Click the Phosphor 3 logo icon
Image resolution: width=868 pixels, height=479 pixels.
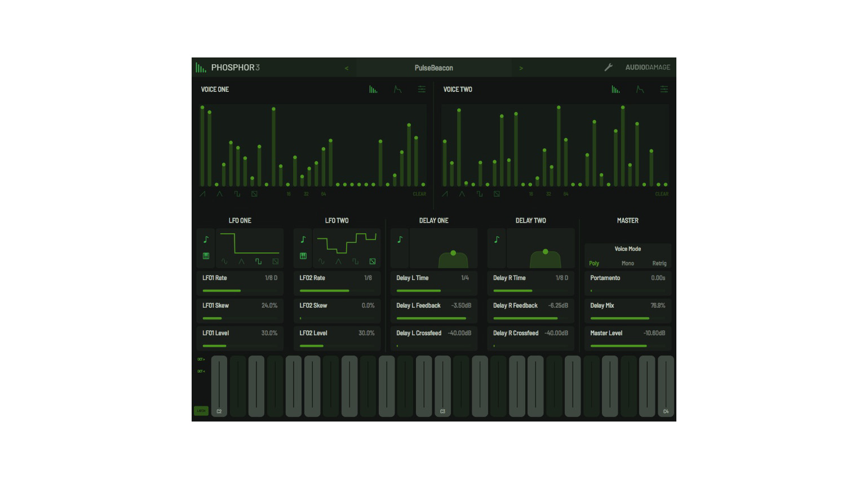tap(201, 68)
